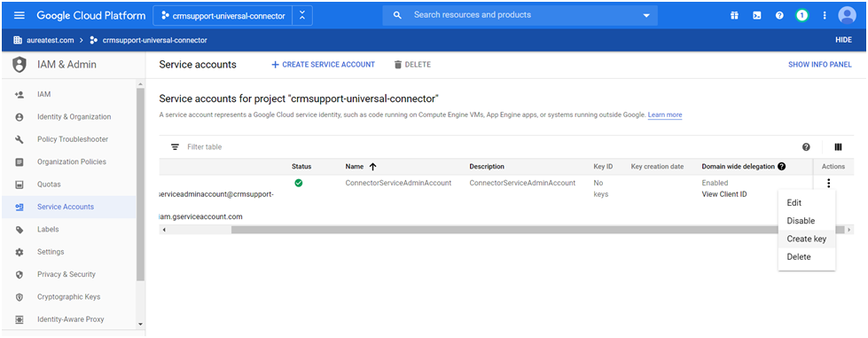Open the help question mark icon
Image resolution: width=868 pixels, height=338 pixels.
point(779,15)
